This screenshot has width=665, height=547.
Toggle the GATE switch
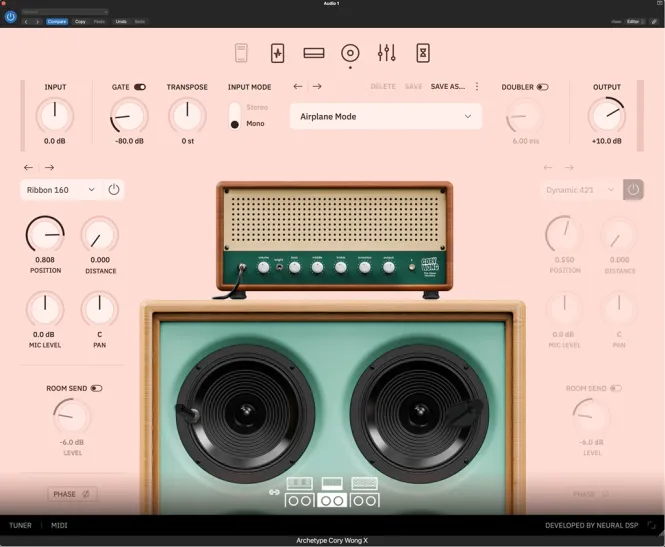coord(140,87)
